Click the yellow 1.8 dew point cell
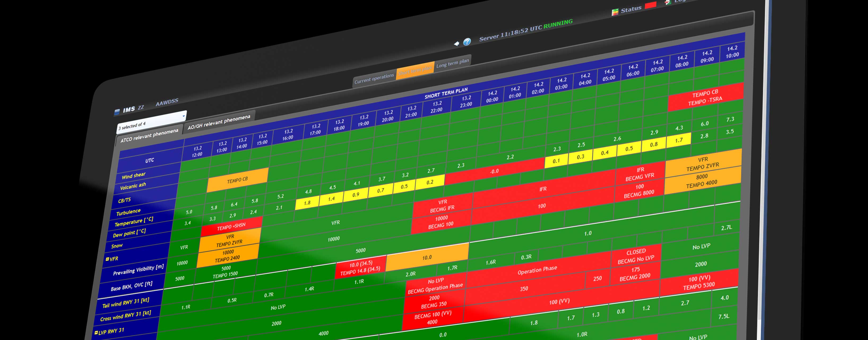Viewport: 868px width, 340px height. tap(307, 203)
